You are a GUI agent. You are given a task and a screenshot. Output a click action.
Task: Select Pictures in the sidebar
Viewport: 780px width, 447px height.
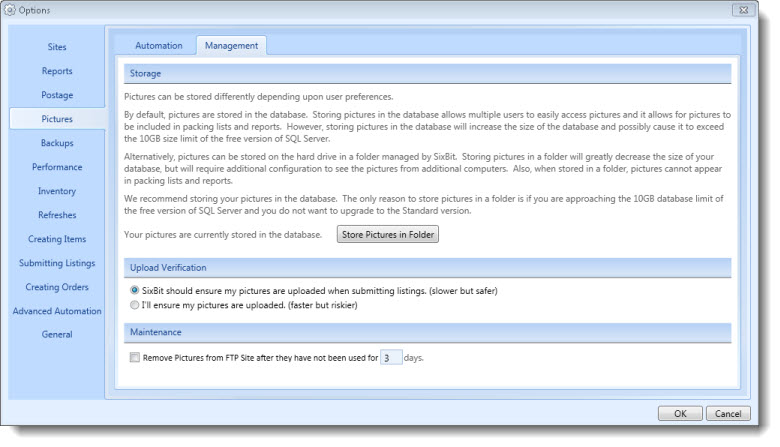click(x=57, y=119)
